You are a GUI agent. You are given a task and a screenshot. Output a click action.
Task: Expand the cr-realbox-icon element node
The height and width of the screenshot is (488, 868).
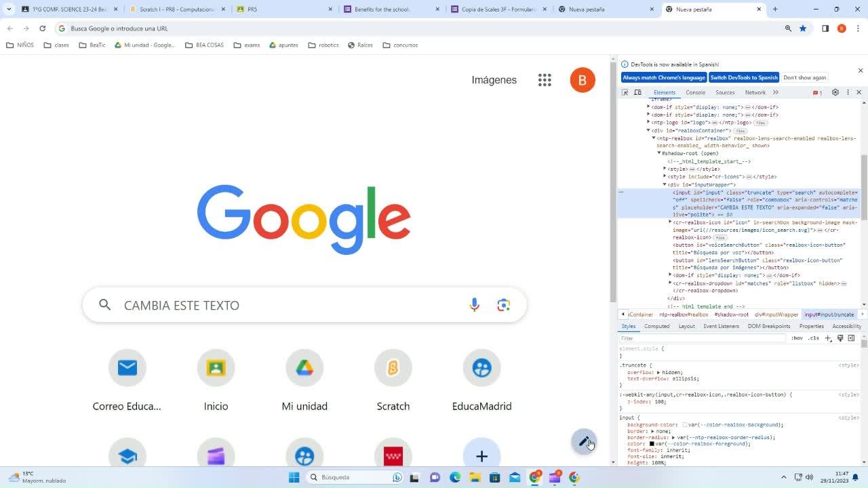670,222
